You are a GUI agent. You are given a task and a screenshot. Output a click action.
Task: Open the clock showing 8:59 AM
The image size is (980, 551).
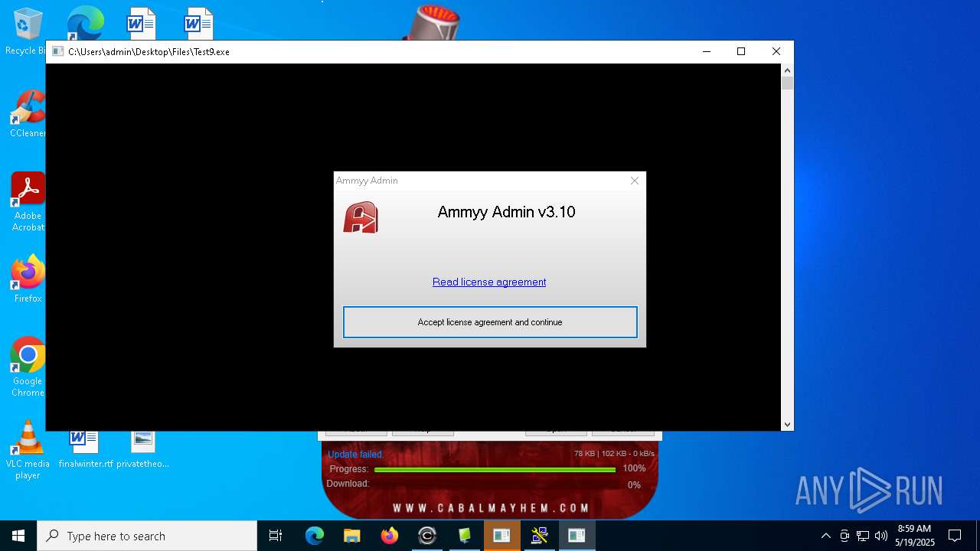[914, 536]
